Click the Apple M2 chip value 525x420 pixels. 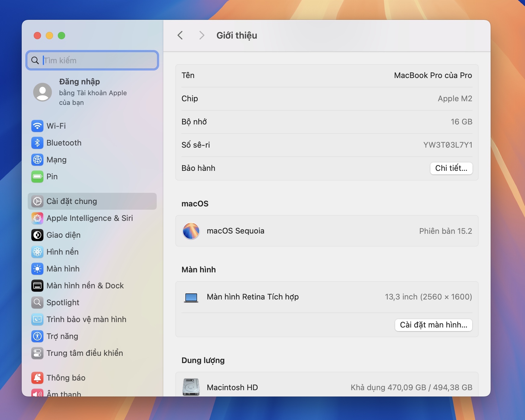coord(455,99)
